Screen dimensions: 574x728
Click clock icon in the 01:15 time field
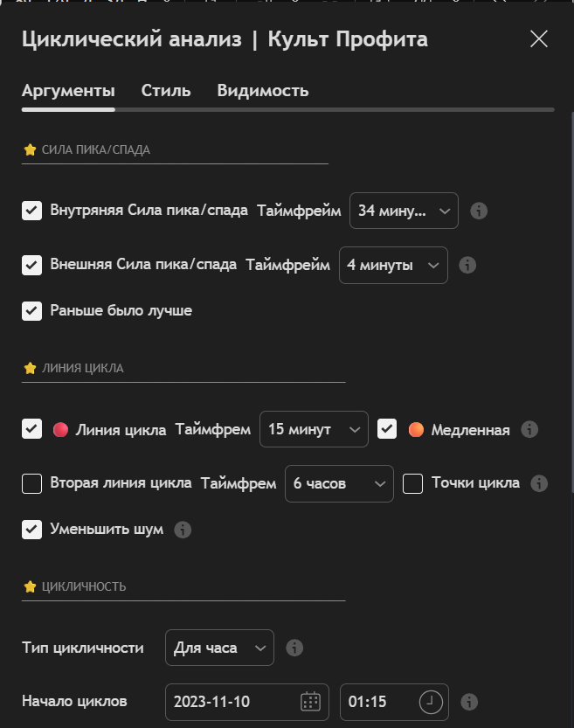tap(431, 702)
